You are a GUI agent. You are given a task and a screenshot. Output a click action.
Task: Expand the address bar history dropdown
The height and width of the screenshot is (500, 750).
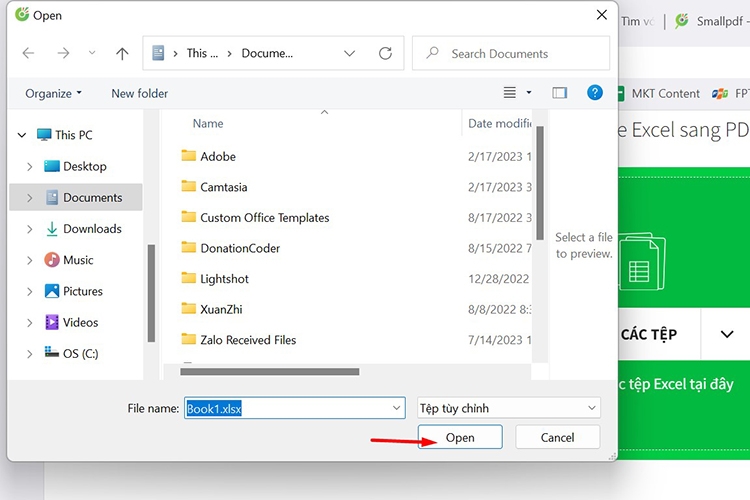(350, 53)
